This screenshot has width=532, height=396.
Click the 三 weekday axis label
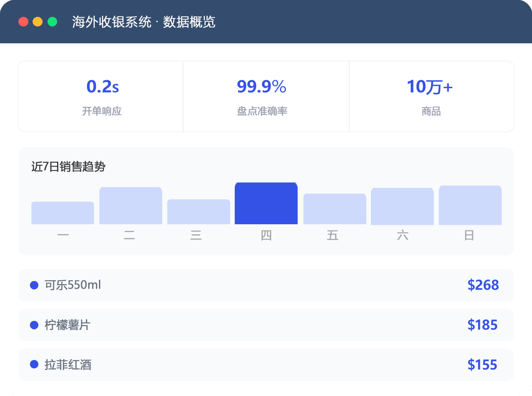click(196, 235)
